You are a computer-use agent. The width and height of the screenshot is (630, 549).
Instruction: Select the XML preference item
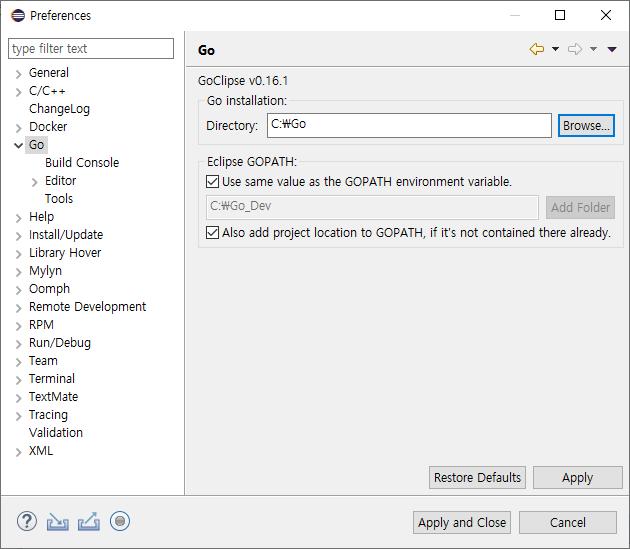[41, 451]
